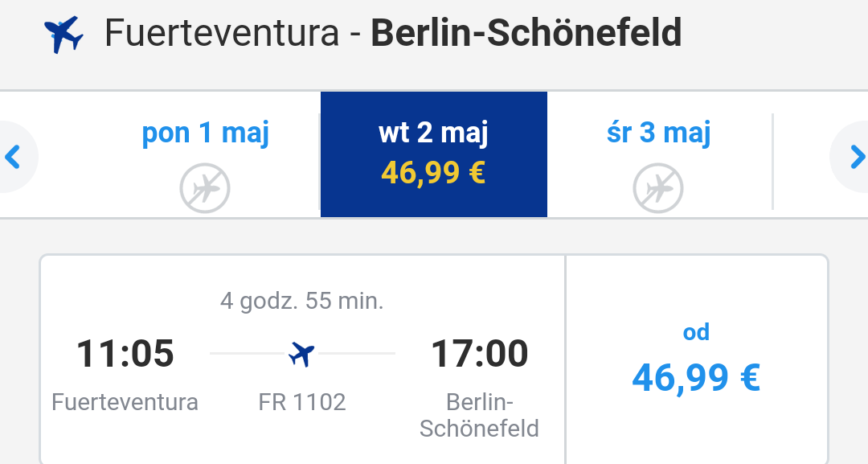Click the yellow 46,99 € in selected tab
The width and height of the screenshot is (868, 464).
point(433,173)
